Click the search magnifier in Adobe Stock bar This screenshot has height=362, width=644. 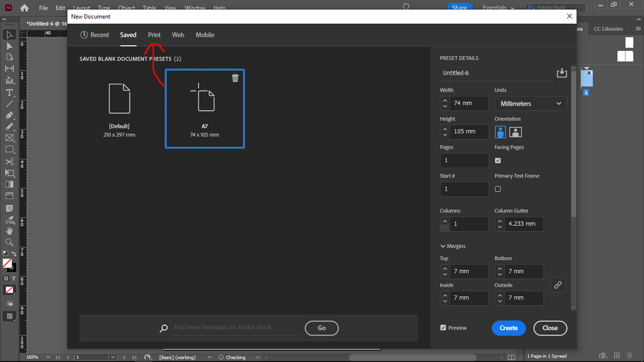[x=164, y=328]
